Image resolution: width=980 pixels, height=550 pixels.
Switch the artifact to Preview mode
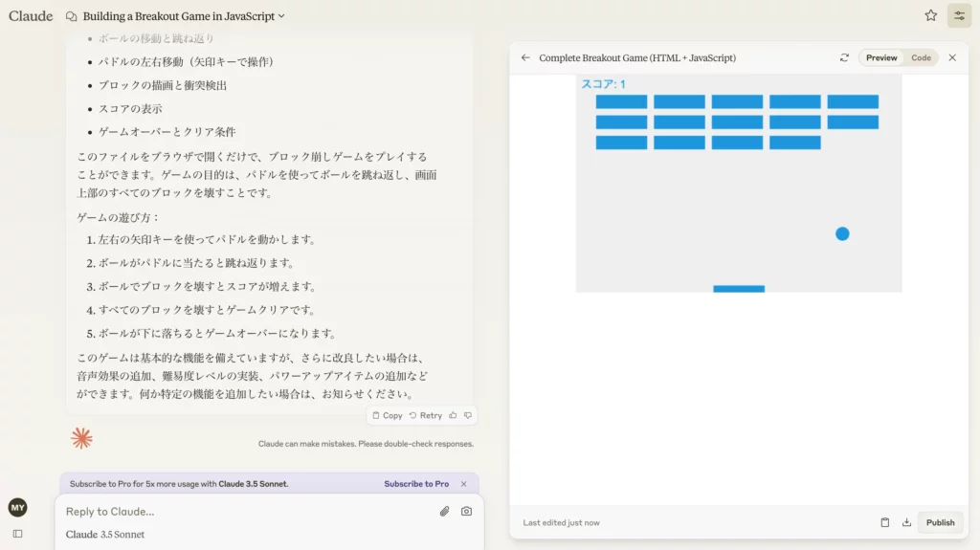click(881, 57)
